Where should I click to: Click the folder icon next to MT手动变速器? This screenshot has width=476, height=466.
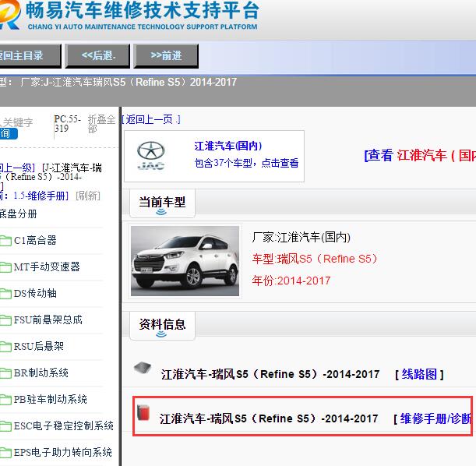5,267
